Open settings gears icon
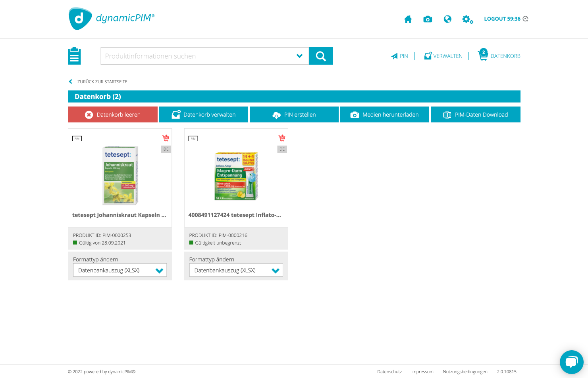This screenshot has width=588, height=378. 467,19
